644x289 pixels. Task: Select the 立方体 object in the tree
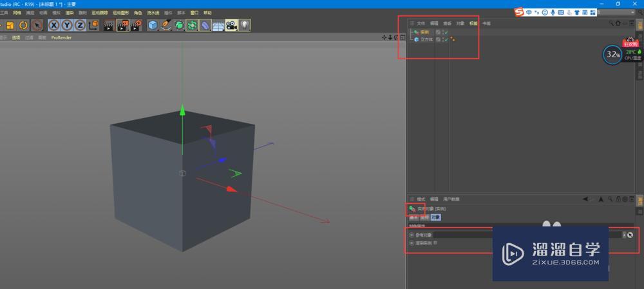tap(426, 39)
